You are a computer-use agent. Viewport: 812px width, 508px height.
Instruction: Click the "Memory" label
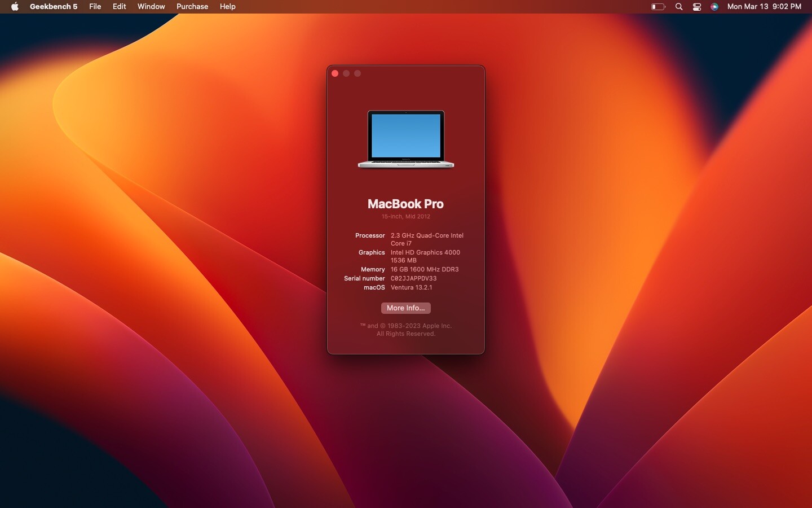point(373,270)
